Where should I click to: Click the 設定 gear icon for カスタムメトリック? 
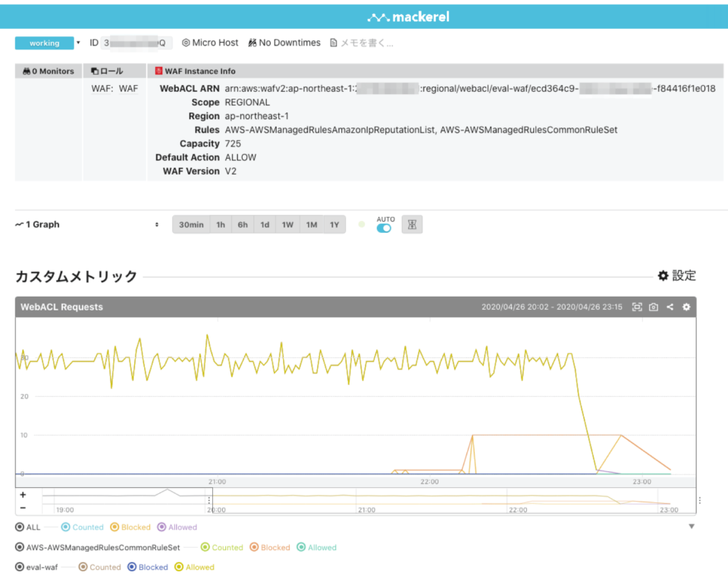coord(664,275)
